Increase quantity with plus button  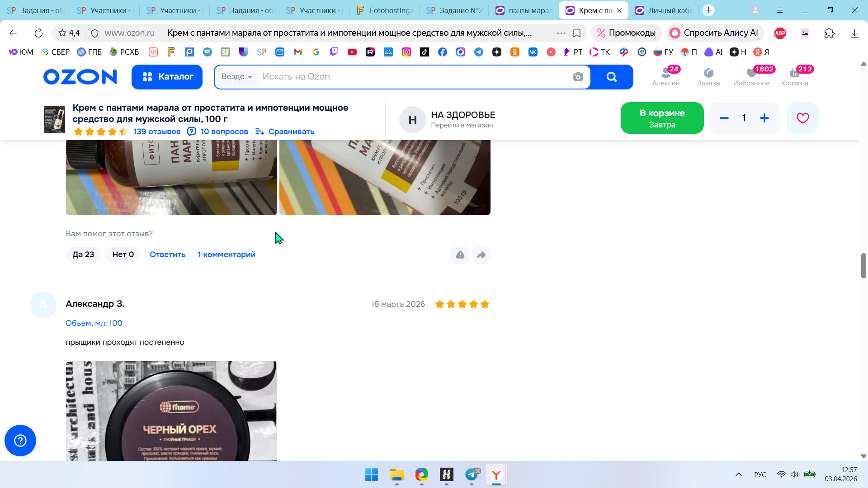coord(764,118)
